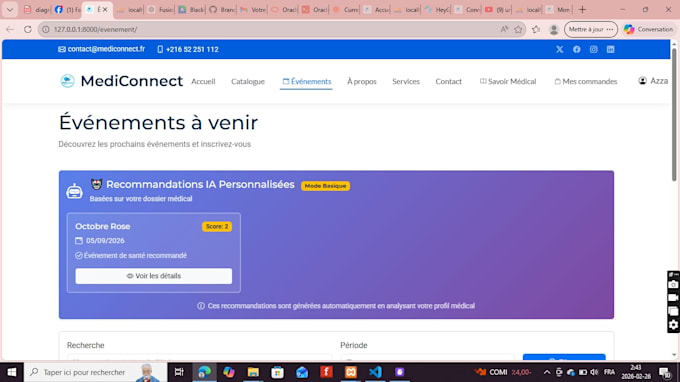Open the À propos menu item
The width and height of the screenshot is (680, 382).
[362, 82]
